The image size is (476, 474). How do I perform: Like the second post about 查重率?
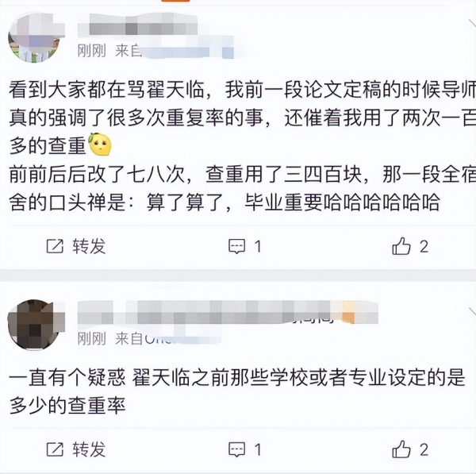[401, 449]
